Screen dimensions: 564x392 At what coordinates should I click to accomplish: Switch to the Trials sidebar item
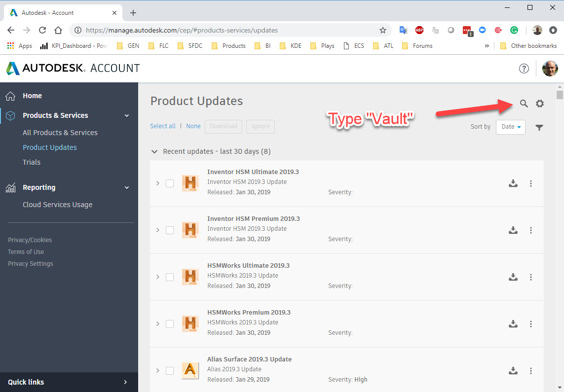click(x=31, y=162)
